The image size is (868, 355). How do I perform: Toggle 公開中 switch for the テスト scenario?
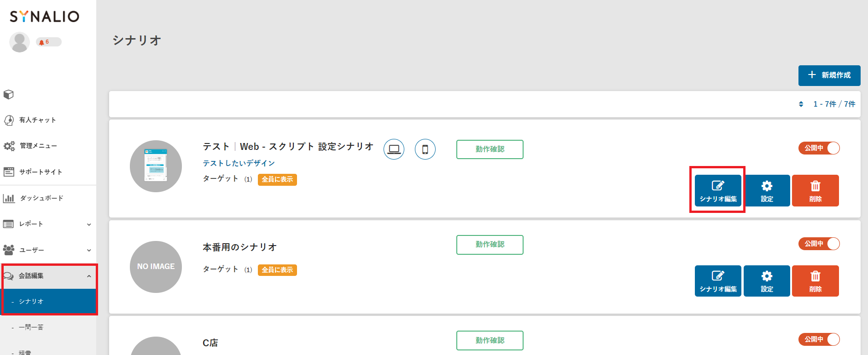pos(819,148)
